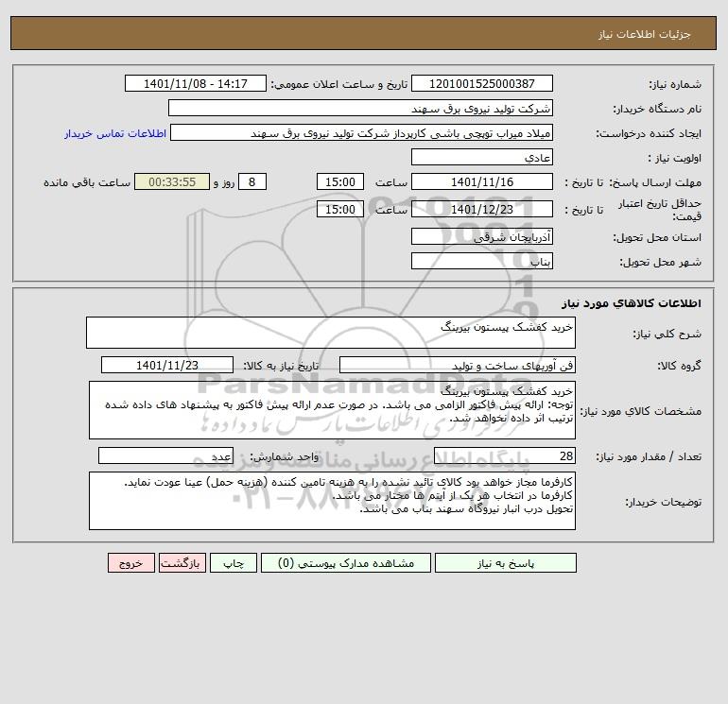Screen dimensions: 728x704
Task: Click label تاریخ نیاز به کالا
Action: (282, 366)
